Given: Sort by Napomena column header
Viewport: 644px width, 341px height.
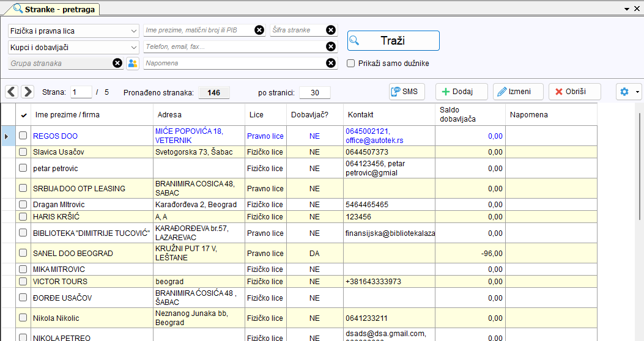Looking at the screenshot, I should tap(551, 115).
